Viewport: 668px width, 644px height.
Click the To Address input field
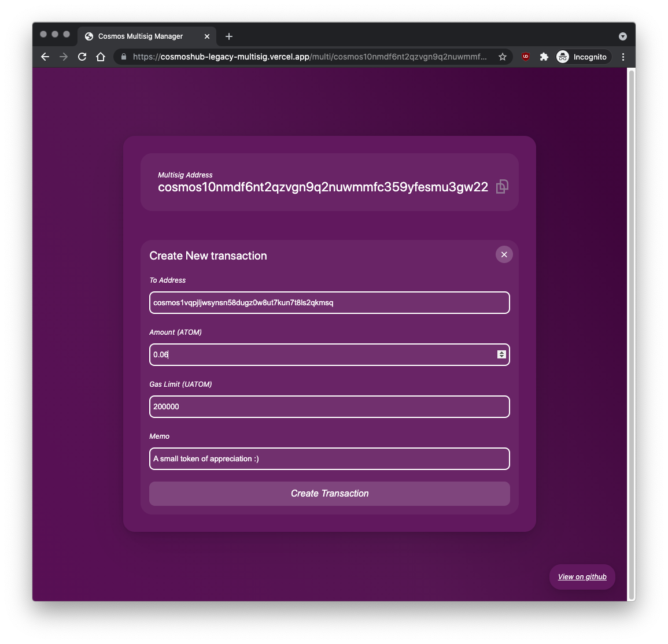(329, 303)
